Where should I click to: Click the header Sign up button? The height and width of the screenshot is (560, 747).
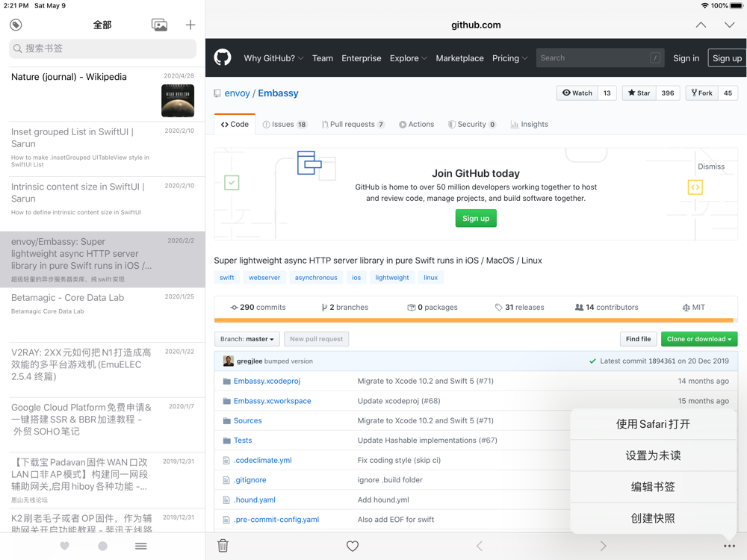[x=727, y=58]
